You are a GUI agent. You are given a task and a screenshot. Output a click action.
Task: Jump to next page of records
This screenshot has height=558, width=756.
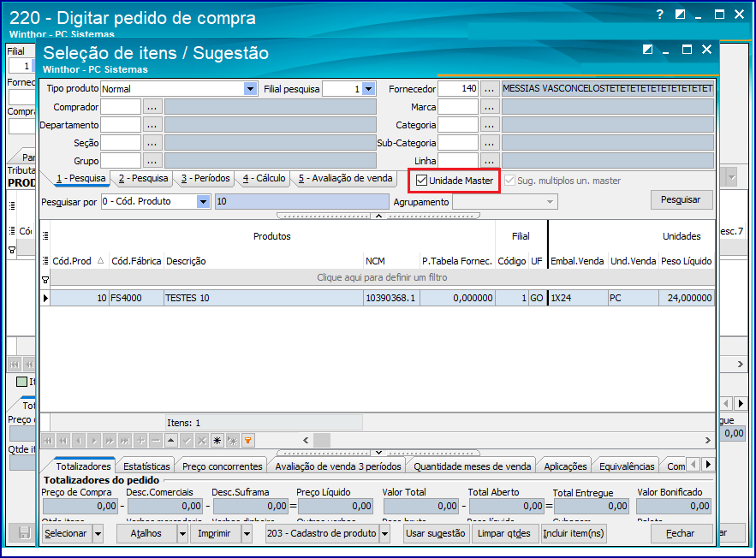coord(110,441)
